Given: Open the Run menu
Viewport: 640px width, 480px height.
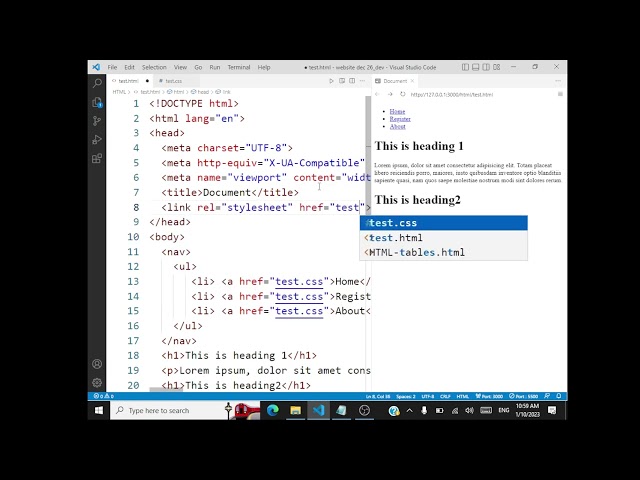Looking at the screenshot, I should (215, 67).
